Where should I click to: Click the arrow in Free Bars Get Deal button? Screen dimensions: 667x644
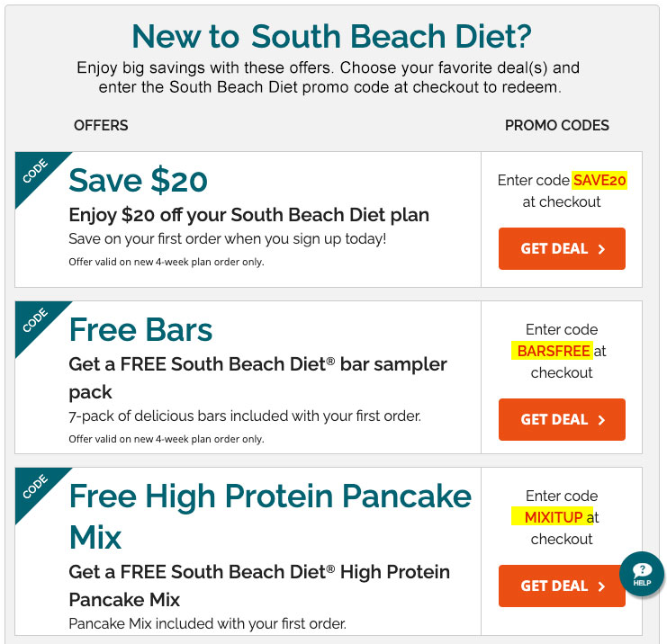[601, 420]
